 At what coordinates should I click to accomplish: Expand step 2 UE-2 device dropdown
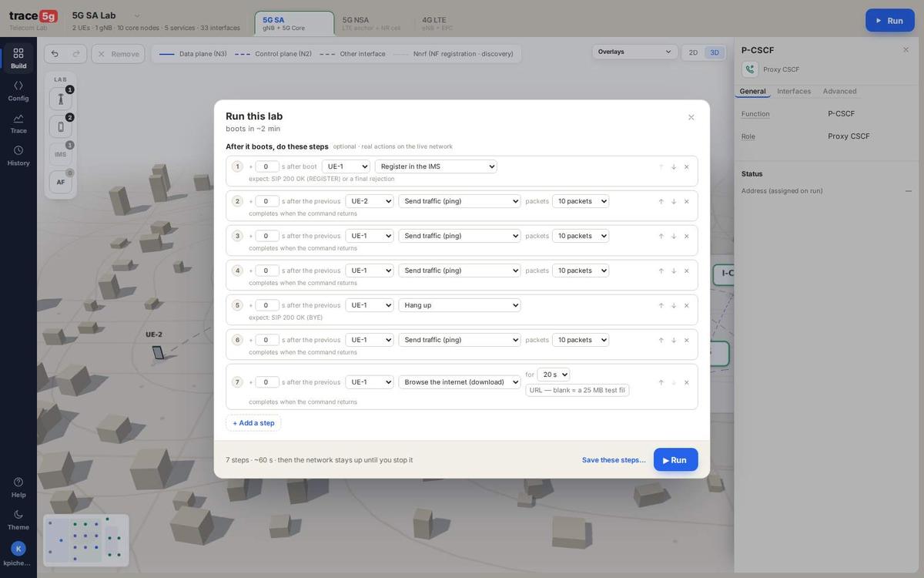pos(370,201)
